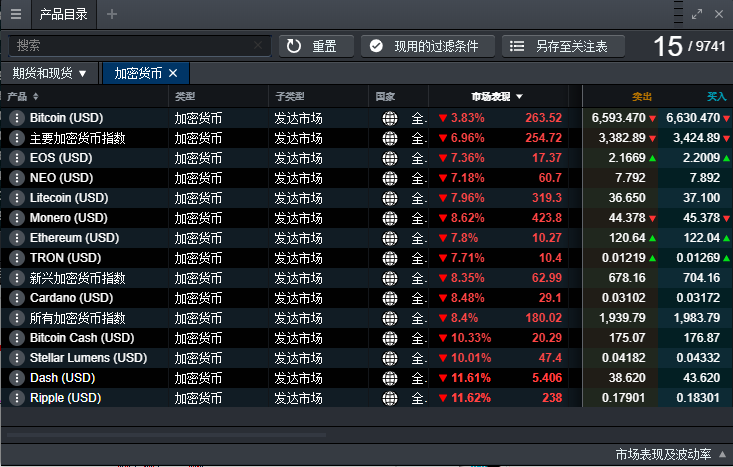
Task: Open options menu for Ethereum (USD) row
Action: tap(17, 238)
